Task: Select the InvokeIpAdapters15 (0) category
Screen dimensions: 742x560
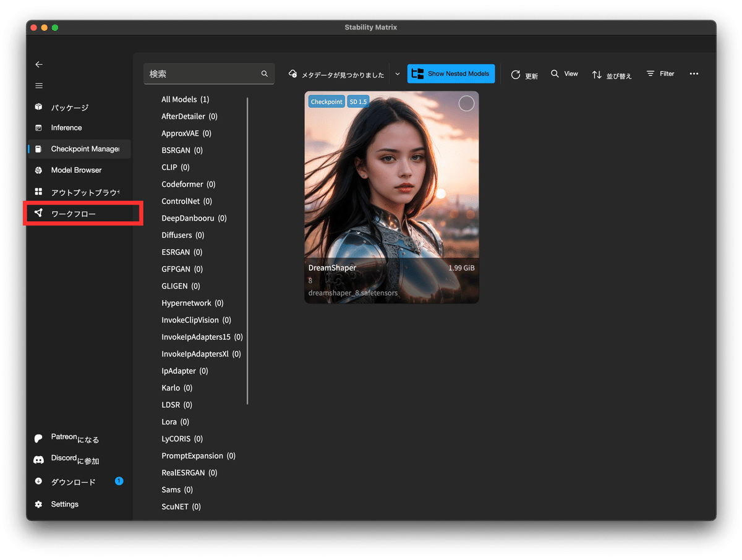Action: coord(202,337)
